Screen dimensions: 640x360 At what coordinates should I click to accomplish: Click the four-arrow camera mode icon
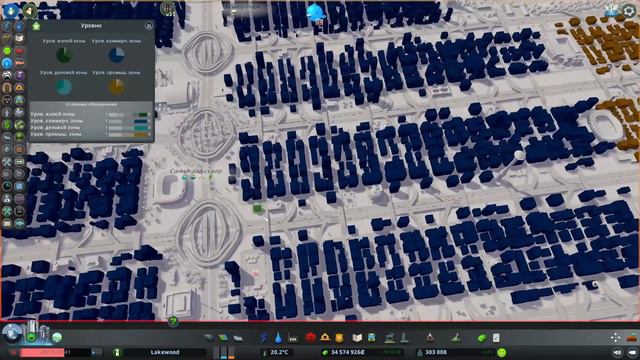(x=616, y=338)
